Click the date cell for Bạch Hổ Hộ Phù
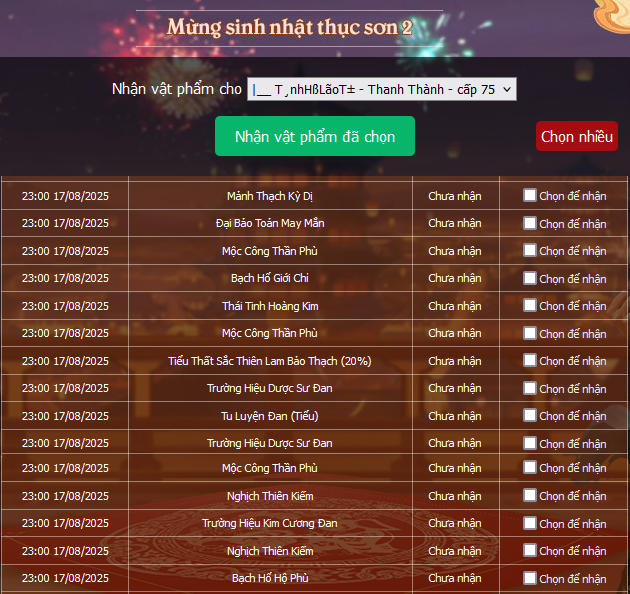Viewport: 630px width, 594px height. click(x=65, y=578)
